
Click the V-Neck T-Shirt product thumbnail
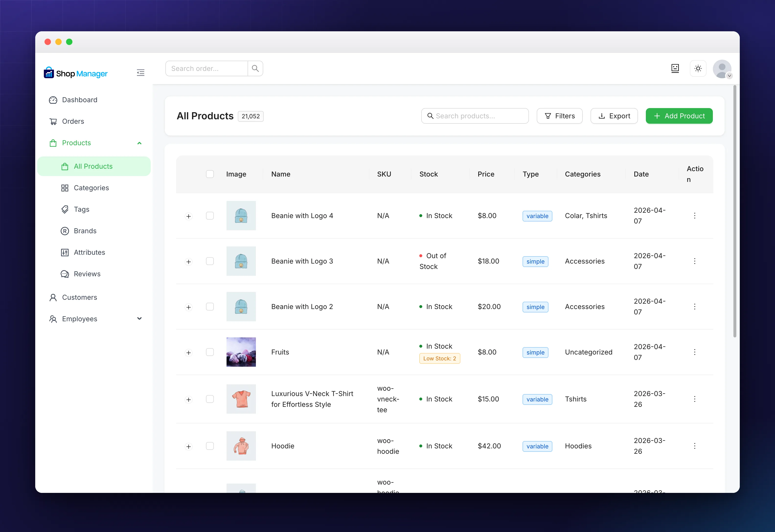click(241, 399)
